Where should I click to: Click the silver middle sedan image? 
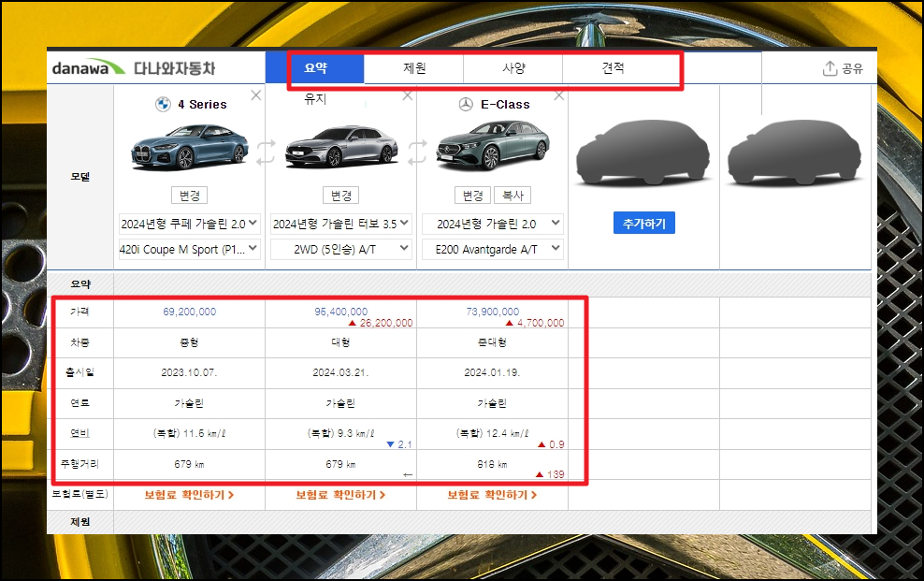click(340, 147)
